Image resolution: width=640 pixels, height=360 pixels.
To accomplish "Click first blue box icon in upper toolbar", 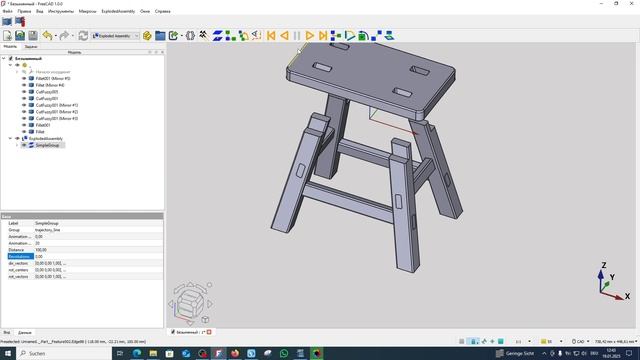I will click(x=7, y=21).
